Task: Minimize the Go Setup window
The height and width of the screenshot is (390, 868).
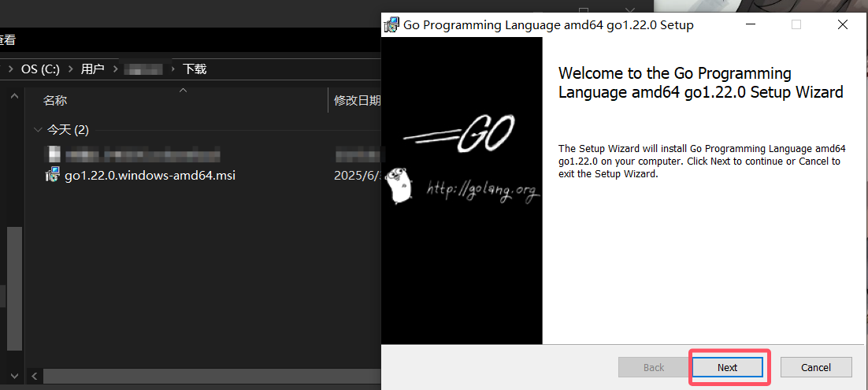Action: click(x=751, y=25)
